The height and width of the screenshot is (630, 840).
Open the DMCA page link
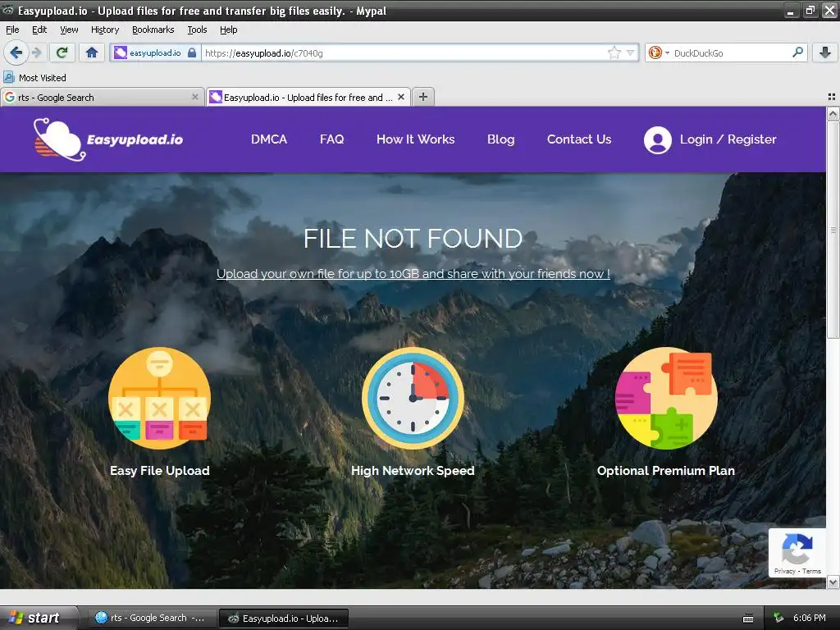tap(269, 139)
